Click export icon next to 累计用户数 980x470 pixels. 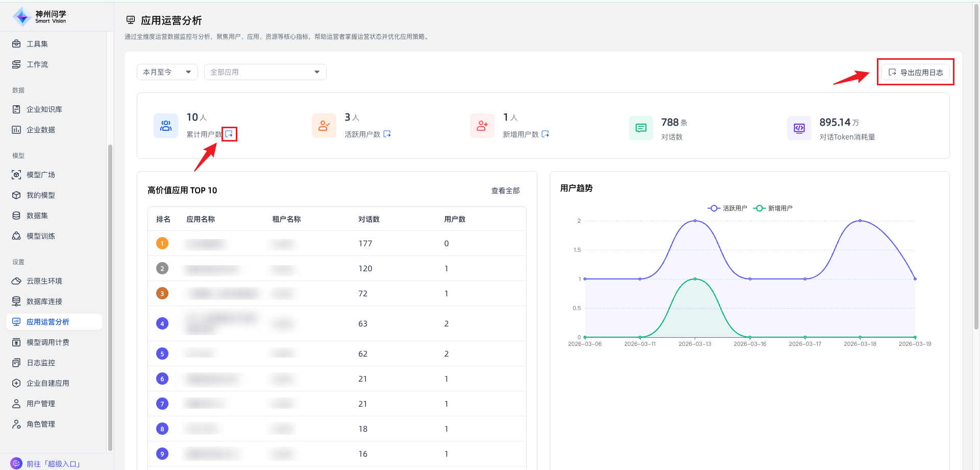point(229,134)
